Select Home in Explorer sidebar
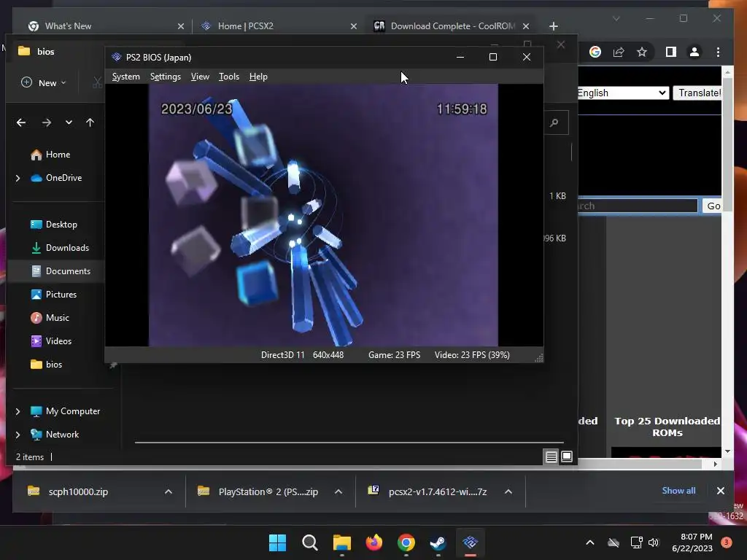The width and height of the screenshot is (747, 560). (x=57, y=155)
